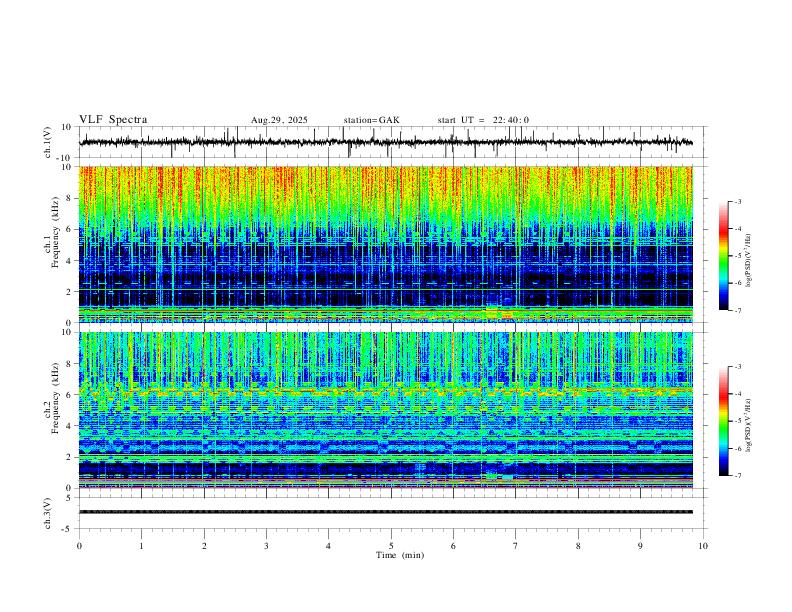Click time axis tick label "6"

pos(453,546)
